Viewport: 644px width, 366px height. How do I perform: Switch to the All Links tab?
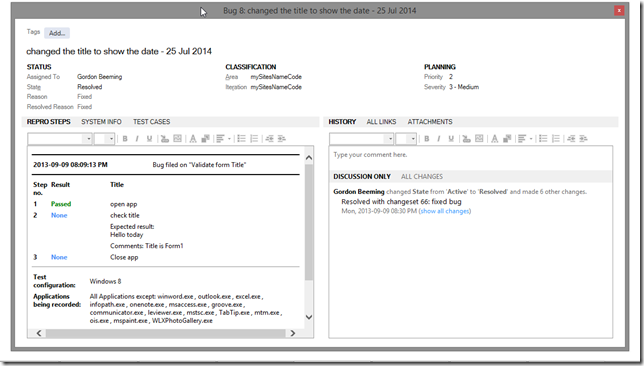[381, 122]
